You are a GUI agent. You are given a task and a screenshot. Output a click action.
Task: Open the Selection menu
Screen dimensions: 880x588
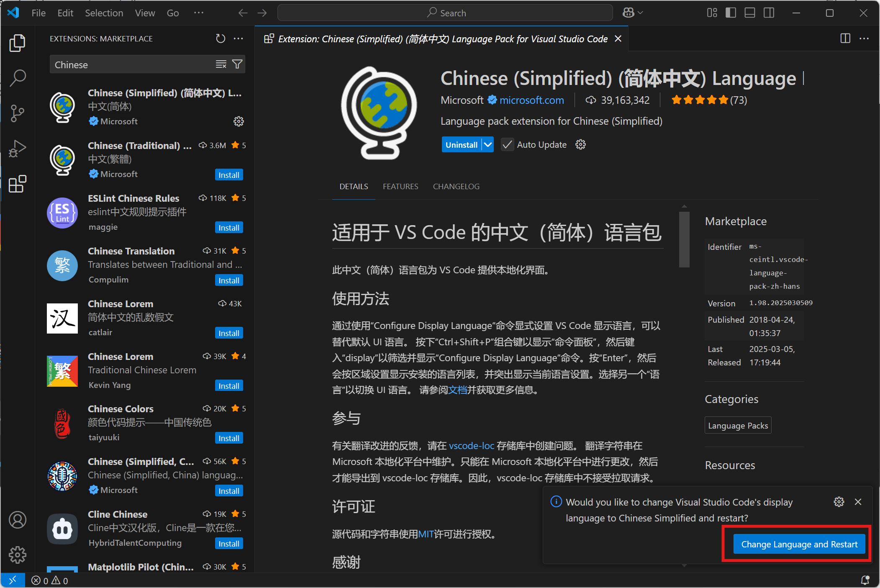click(x=104, y=13)
